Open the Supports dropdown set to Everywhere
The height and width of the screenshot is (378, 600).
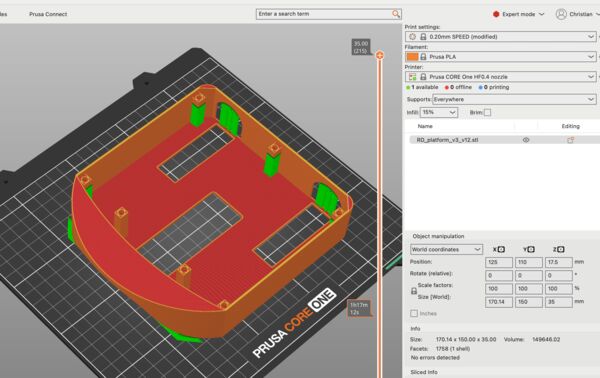click(x=514, y=99)
